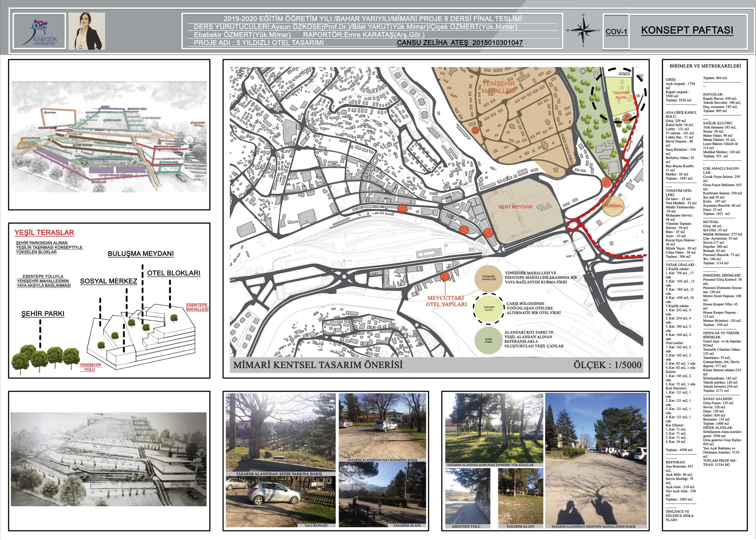Viewport: 756px width, 540px height.
Task: Click the KONSEPT PAFTASI title
Action: tap(687, 30)
